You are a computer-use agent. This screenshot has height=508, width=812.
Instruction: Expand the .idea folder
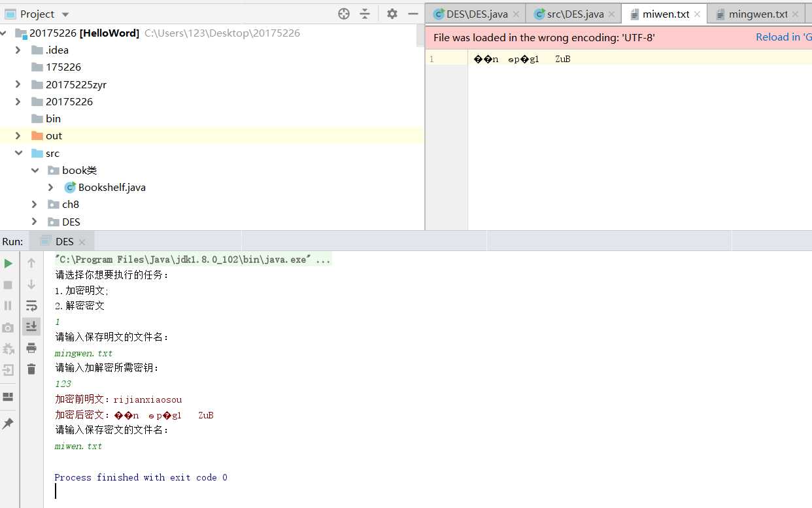(x=18, y=50)
